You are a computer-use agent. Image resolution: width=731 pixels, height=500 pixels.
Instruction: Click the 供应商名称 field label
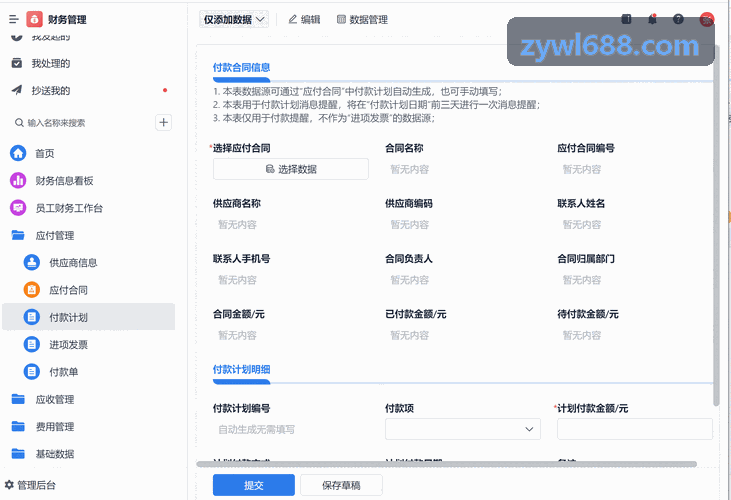point(236,203)
